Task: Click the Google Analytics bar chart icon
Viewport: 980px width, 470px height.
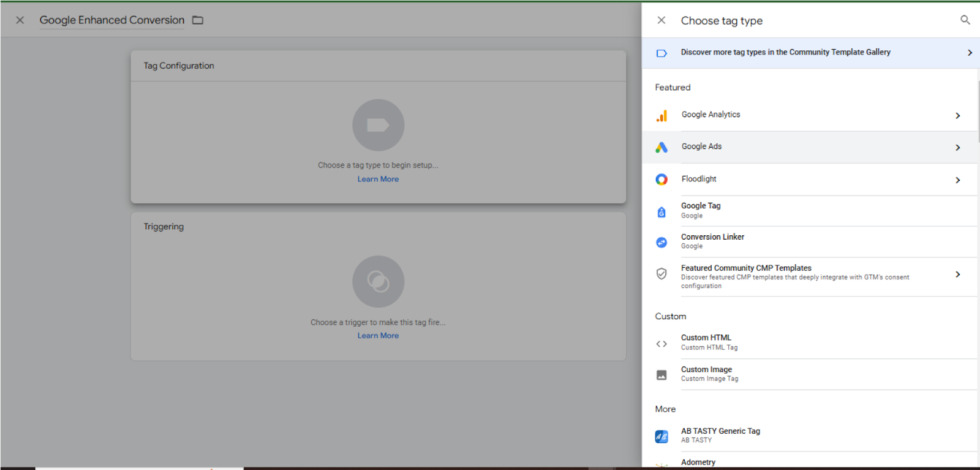Action: coord(661,116)
